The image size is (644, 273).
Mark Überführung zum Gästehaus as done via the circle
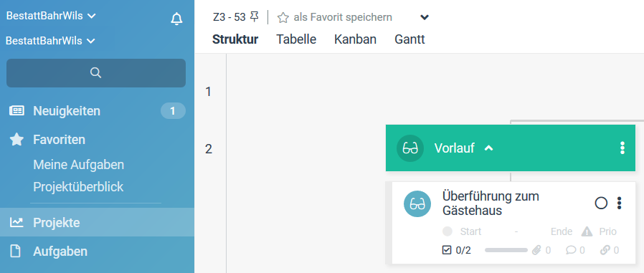click(601, 203)
